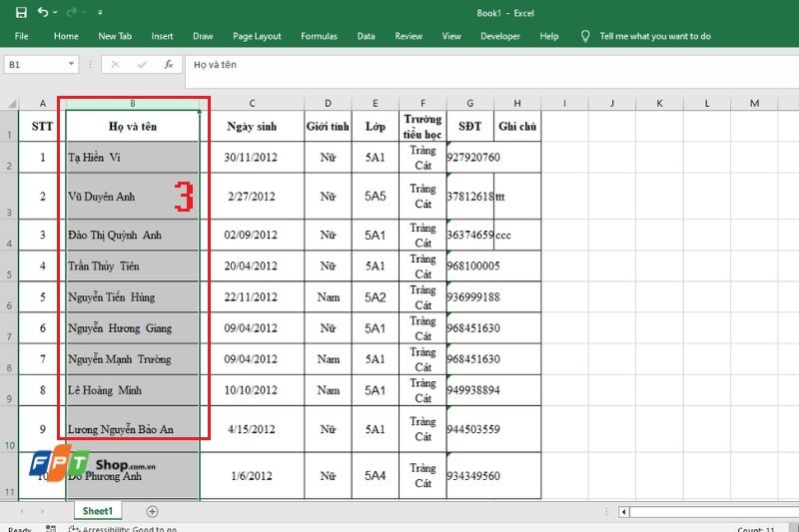Viewport: 799px width, 532px height.
Task: Open the Draw tab
Action: click(x=203, y=36)
